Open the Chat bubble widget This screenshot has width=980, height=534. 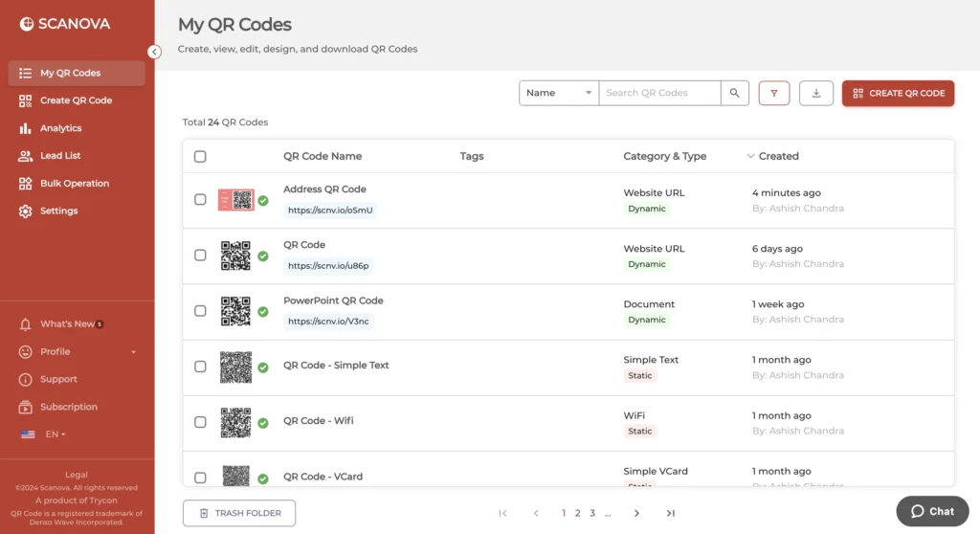point(932,511)
